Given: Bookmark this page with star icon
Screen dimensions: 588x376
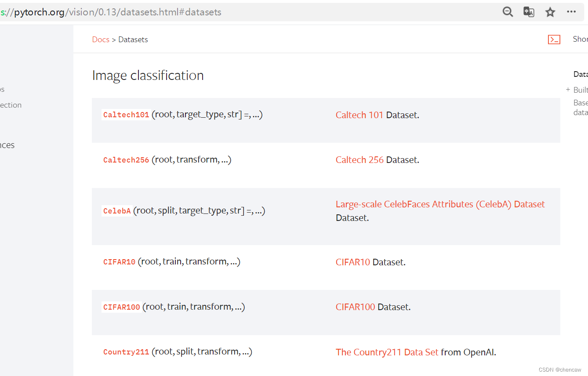Looking at the screenshot, I should 550,12.
